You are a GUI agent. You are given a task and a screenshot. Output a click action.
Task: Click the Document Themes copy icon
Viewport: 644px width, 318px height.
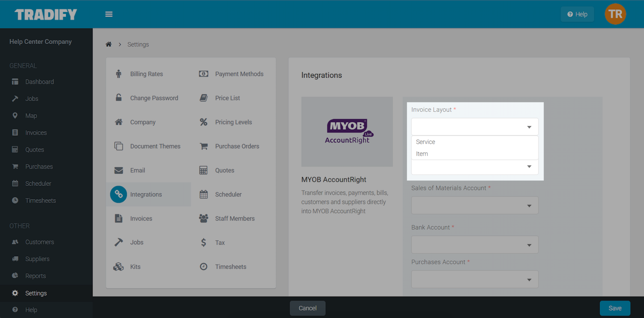119,146
